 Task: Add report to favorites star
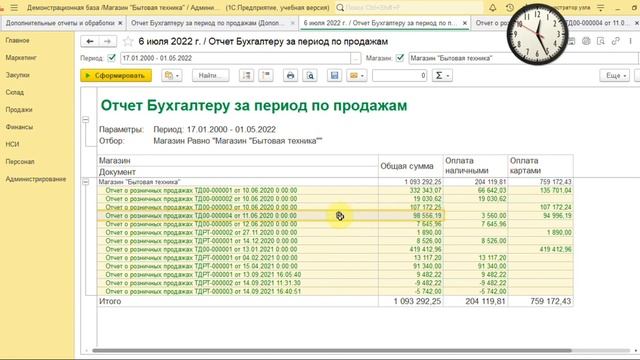click(x=128, y=41)
